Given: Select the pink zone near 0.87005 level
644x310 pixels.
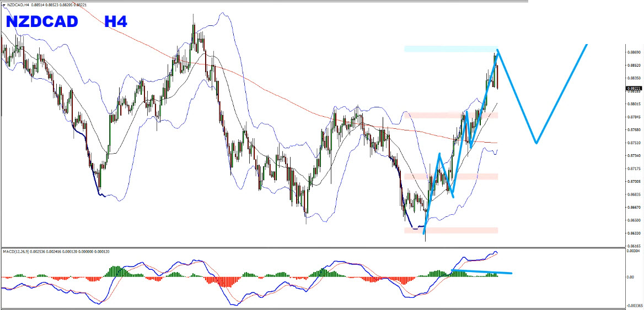Looking at the screenshot, I should coord(450,177).
